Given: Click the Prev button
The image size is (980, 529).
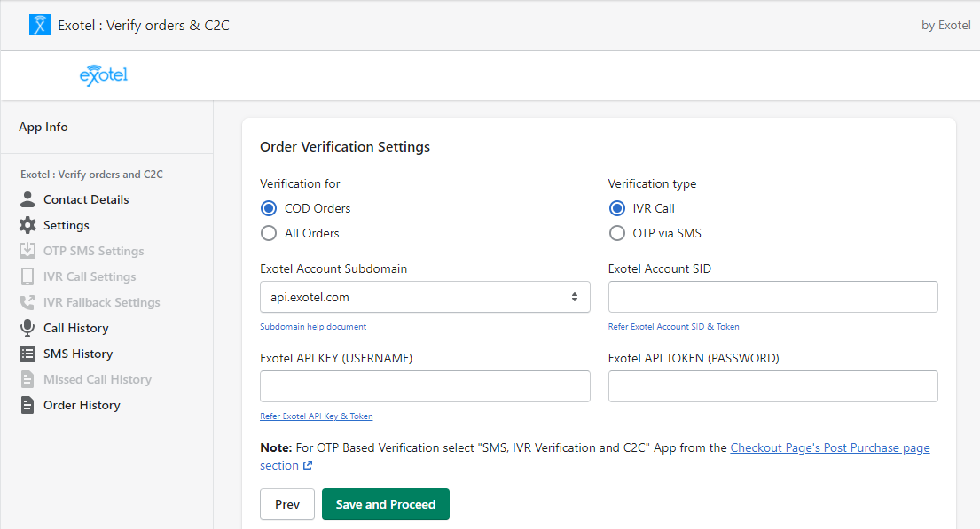Looking at the screenshot, I should point(287,504).
